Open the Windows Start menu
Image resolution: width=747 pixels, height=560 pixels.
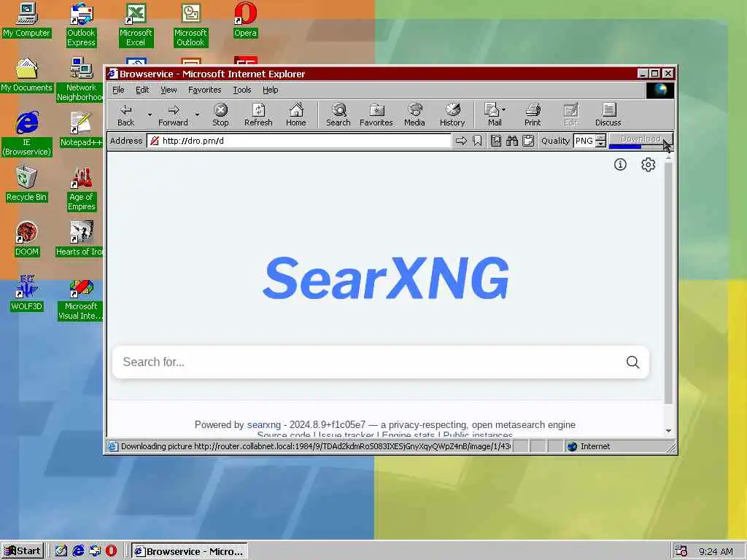click(23, 551)
